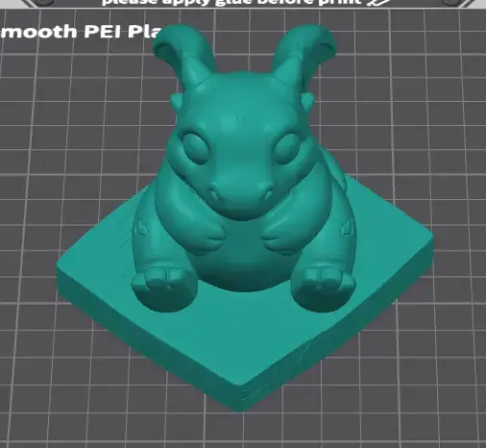Click the dragon model's snout
Viewport: 486px width, 448px height.
[x=242, y=189]
